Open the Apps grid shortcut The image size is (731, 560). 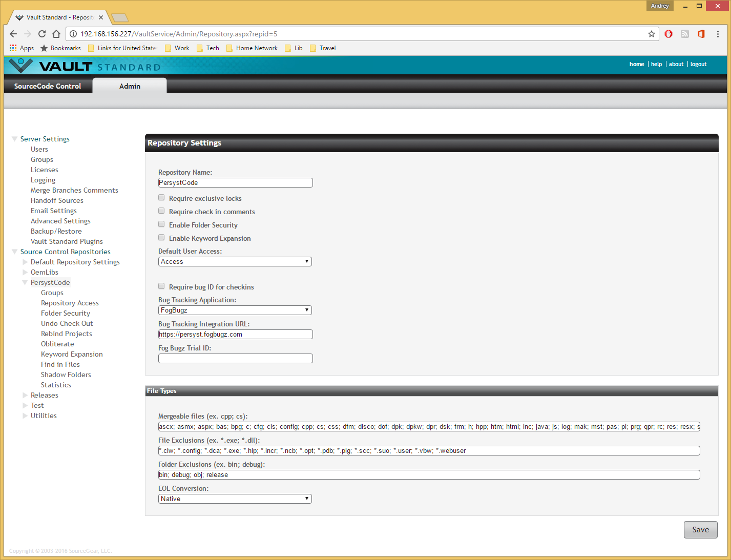pos(22,48)
